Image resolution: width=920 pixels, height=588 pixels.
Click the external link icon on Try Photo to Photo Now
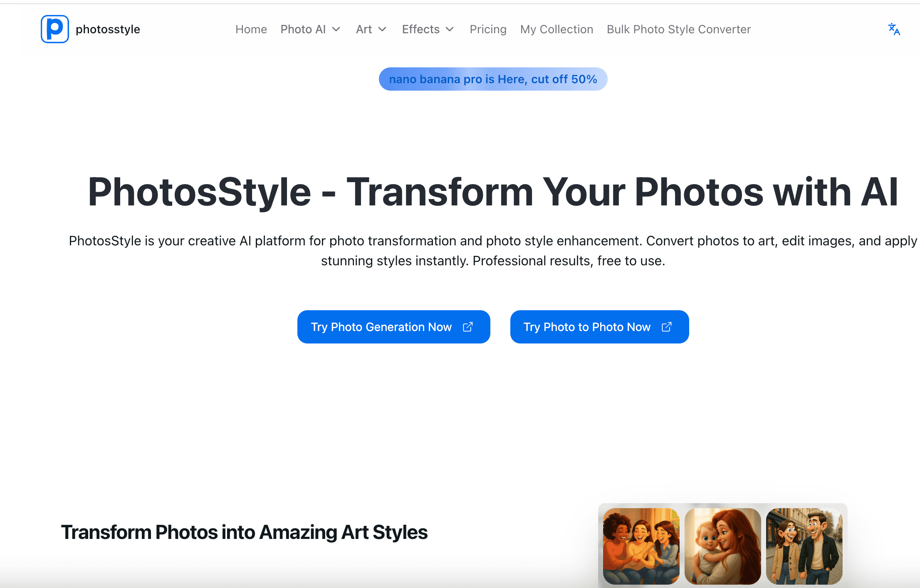(666, 327)
